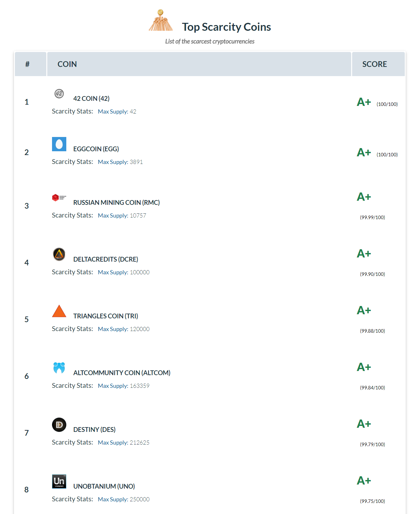Click 'Max Supply: 120000' text
Screen dimensions: 420x514
click(124, 329)
